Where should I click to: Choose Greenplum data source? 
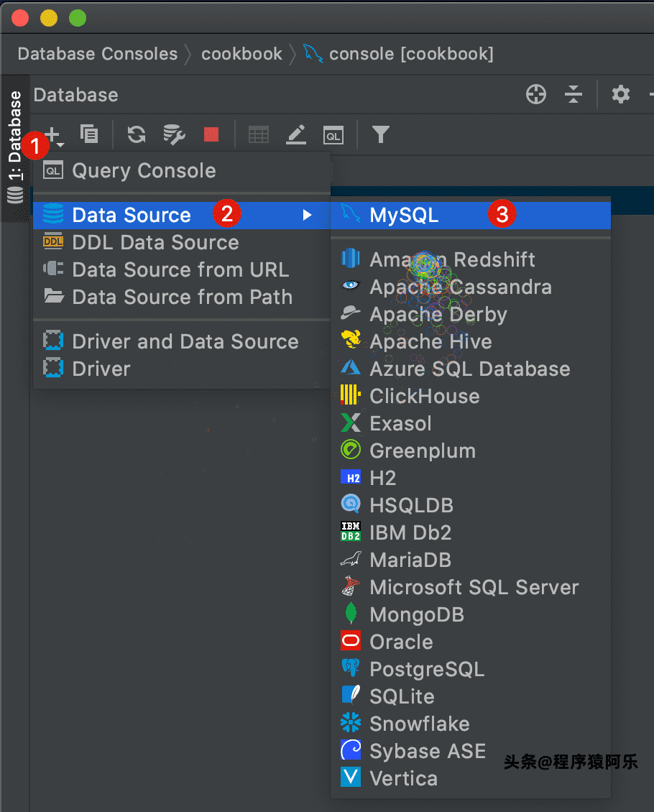471,451
